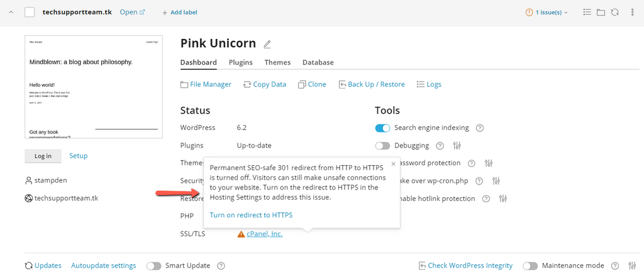Click Turn on redirect to HTTPS link

[251, 215]
